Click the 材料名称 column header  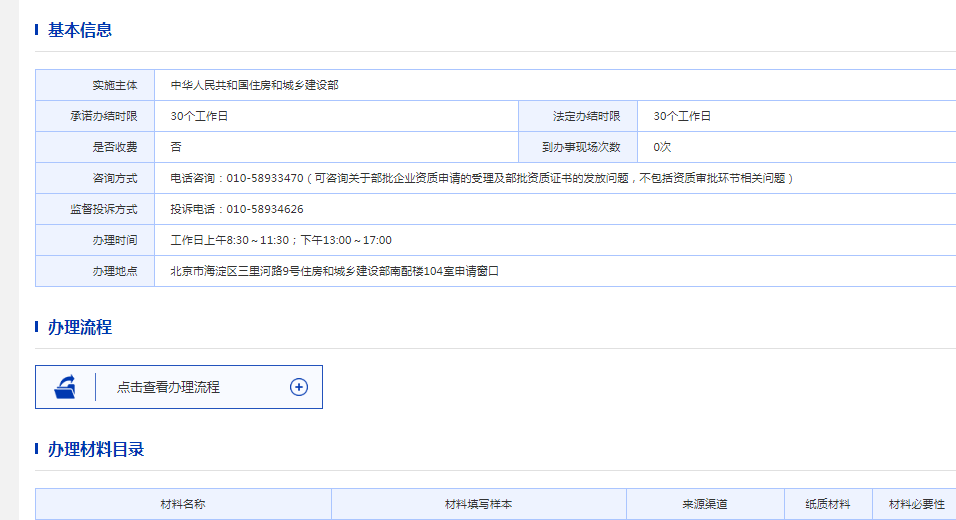pos(183,504)
